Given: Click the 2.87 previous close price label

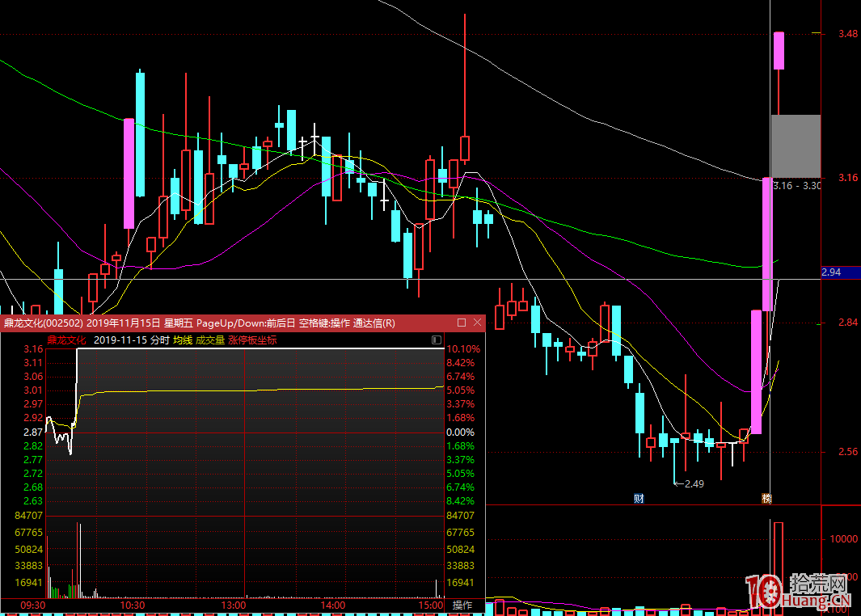Looking at the screenshot, I should click(x=33, y=432).
